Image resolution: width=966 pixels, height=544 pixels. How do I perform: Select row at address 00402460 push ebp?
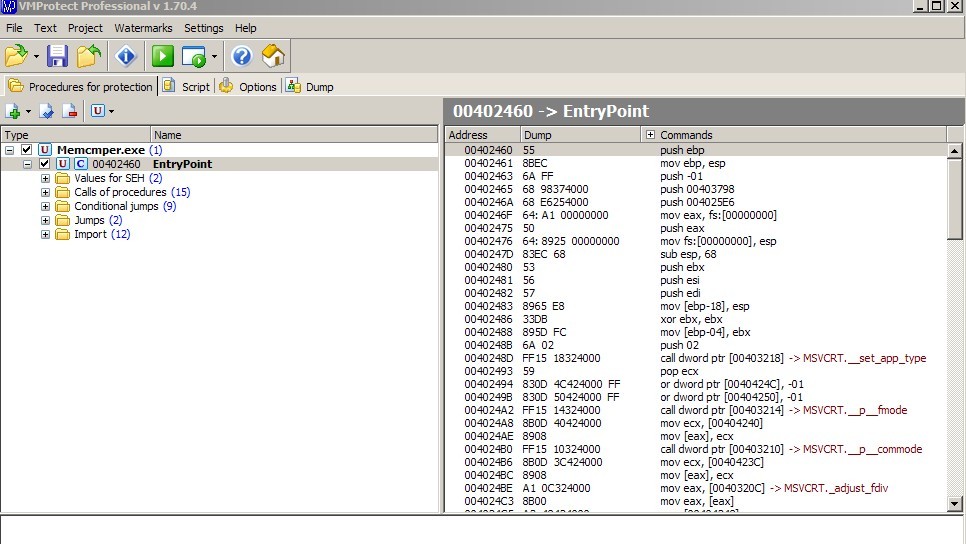696,150
